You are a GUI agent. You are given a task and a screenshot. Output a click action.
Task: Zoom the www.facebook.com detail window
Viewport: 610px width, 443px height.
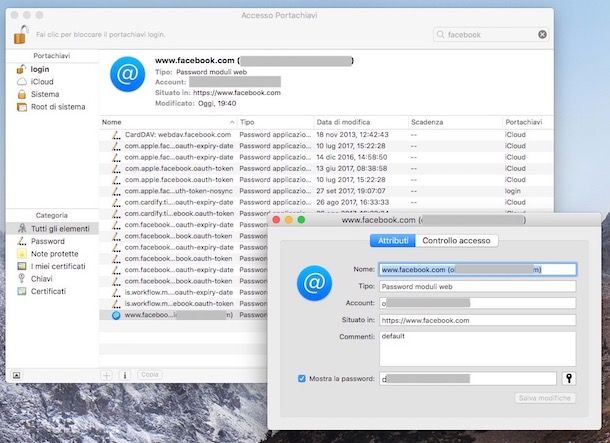click(301, 220)
